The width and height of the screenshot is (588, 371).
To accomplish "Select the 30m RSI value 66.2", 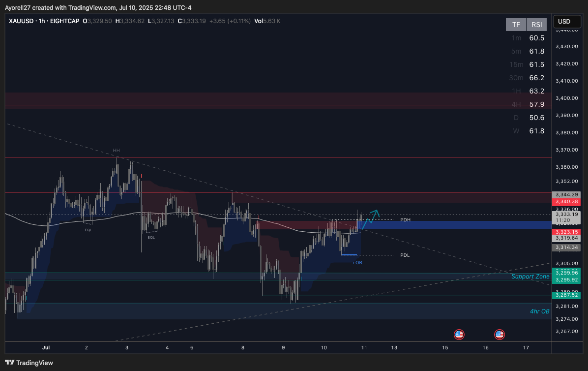I will 537,78.
